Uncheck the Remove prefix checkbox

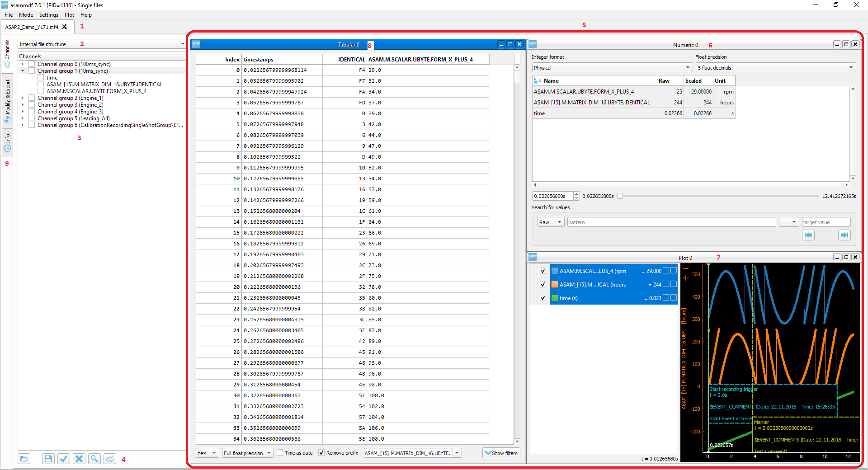pyautogui.click(x=321, y=453)
